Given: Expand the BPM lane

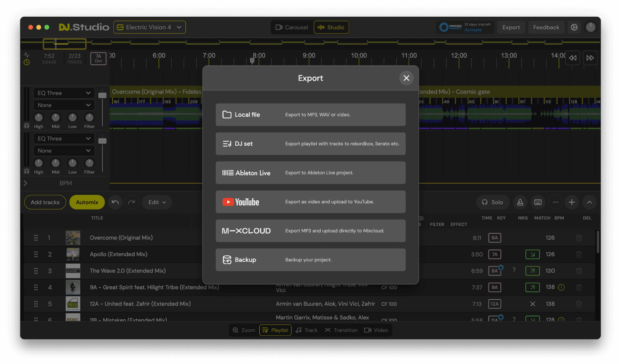Looking at the screenshot, I should [x=25, y=183].
